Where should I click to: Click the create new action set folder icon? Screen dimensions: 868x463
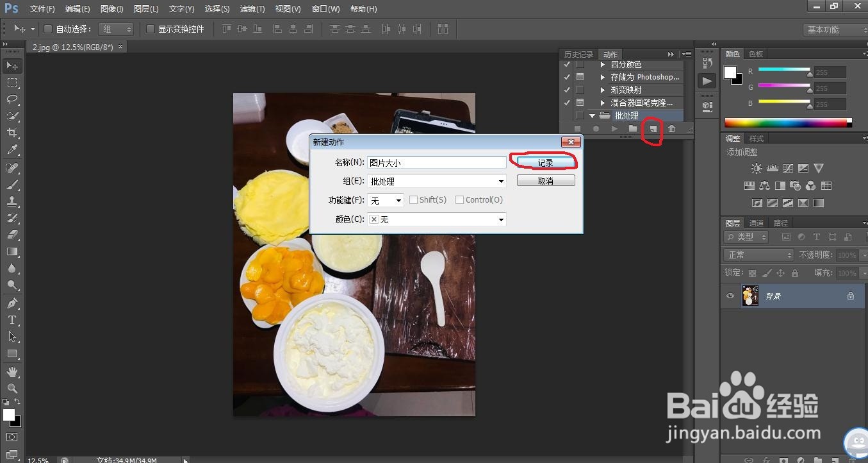[x=633, y=129]
